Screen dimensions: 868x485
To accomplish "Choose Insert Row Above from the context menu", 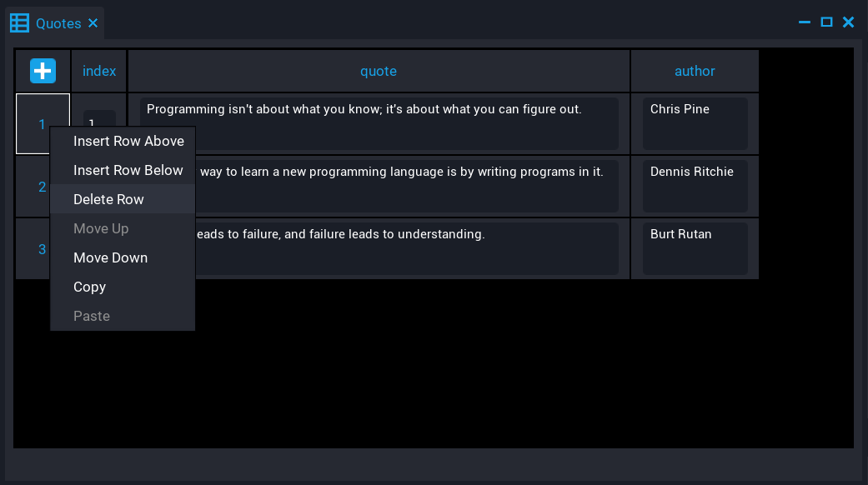I will (x=128, y=141).
